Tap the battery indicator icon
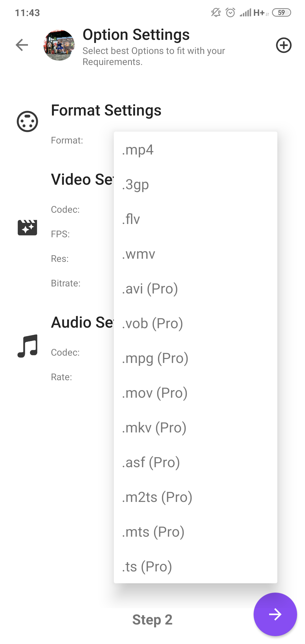Viewport: 305px width, 644px height. [x=281, y=12]
